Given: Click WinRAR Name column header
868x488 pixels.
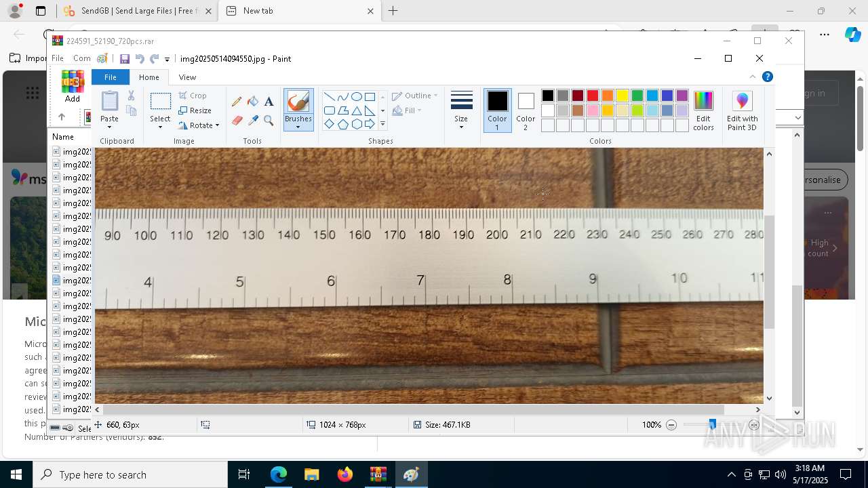Looking at the screenshot, I should click(x=63, y=137).
